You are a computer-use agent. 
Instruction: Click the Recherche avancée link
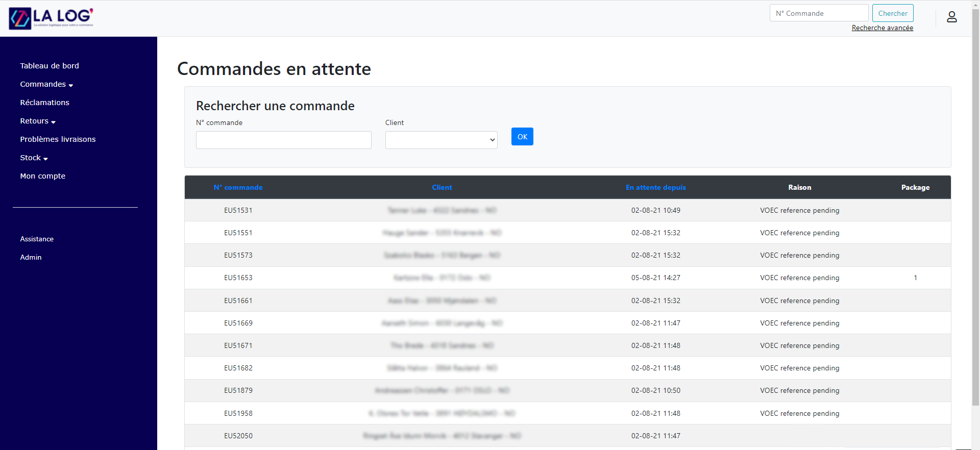click(882, 28)
